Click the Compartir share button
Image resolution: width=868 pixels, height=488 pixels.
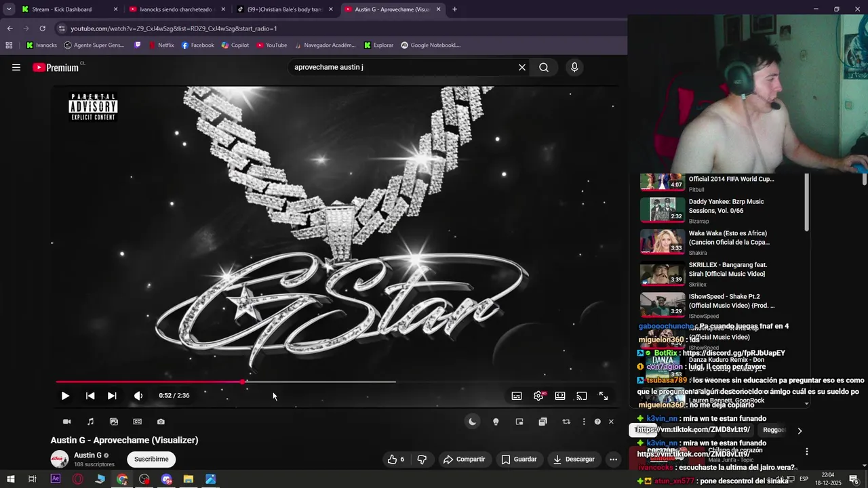coord(464,460)
